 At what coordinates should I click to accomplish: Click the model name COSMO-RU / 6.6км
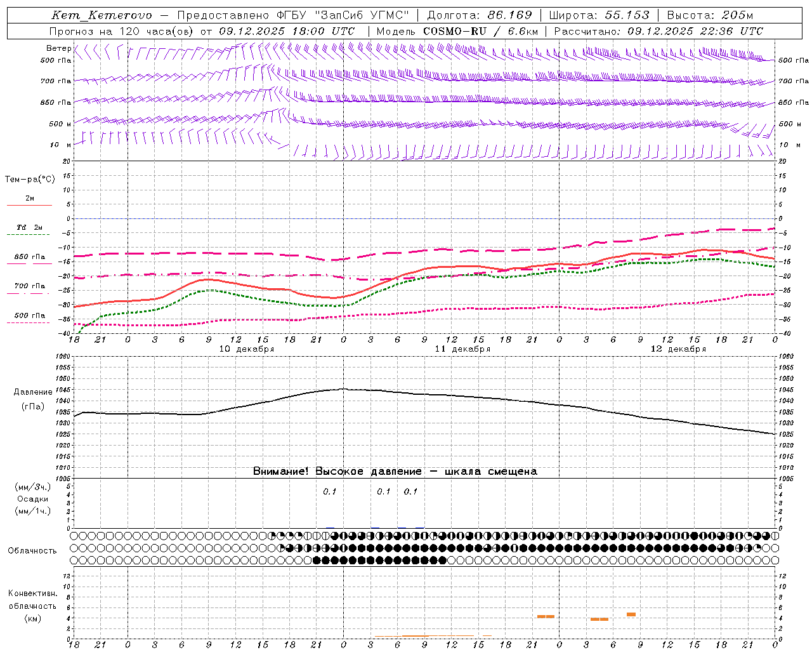pos(481,31)
